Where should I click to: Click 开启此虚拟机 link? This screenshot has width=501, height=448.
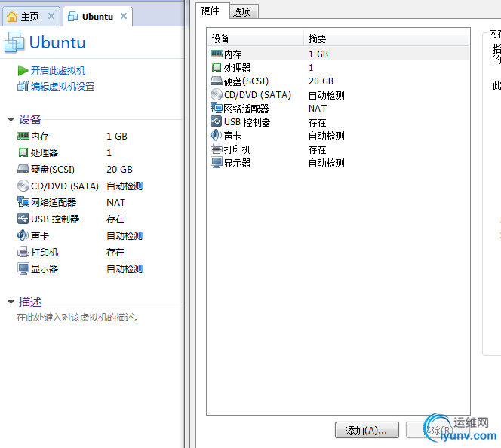pyautogui.click(x=58, y=71)
